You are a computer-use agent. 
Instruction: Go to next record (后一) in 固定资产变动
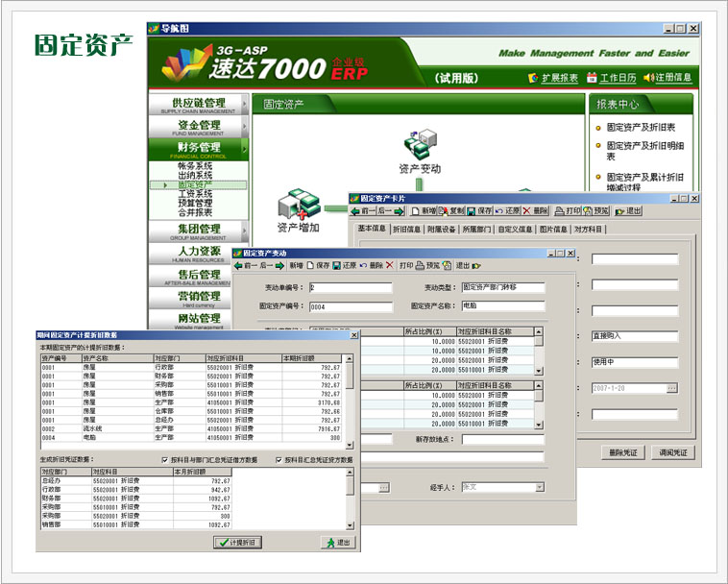click(272, 265)
